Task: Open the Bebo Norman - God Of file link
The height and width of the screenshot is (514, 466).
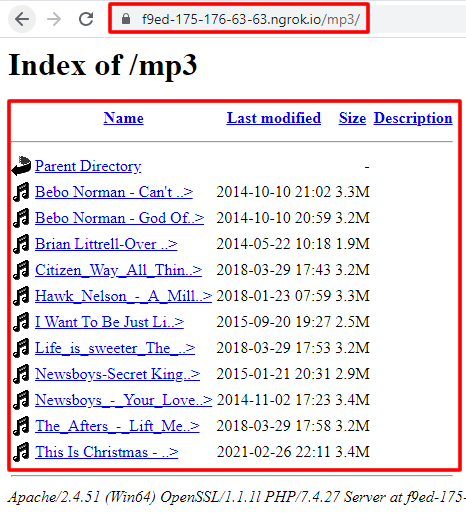Action: 119,218
